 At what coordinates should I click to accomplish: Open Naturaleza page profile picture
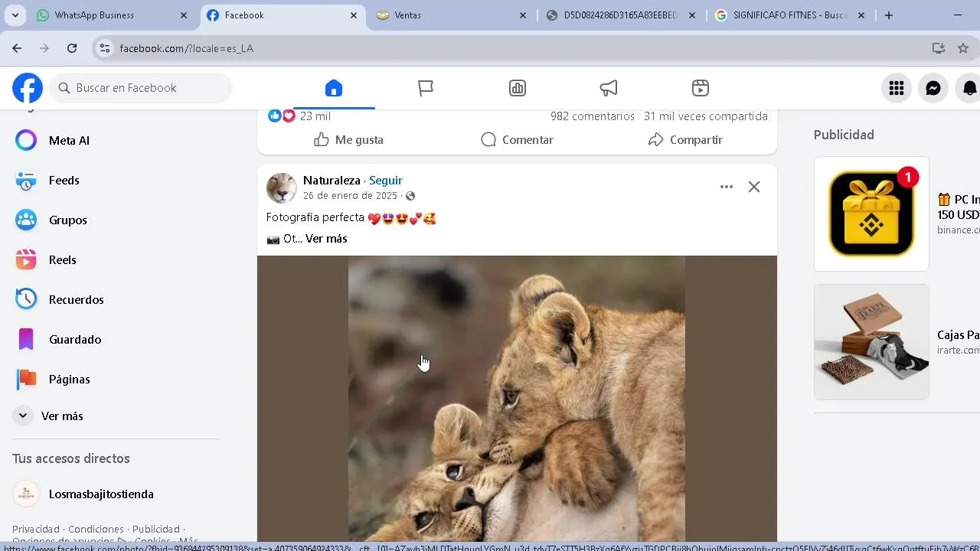tap(282, 188)
